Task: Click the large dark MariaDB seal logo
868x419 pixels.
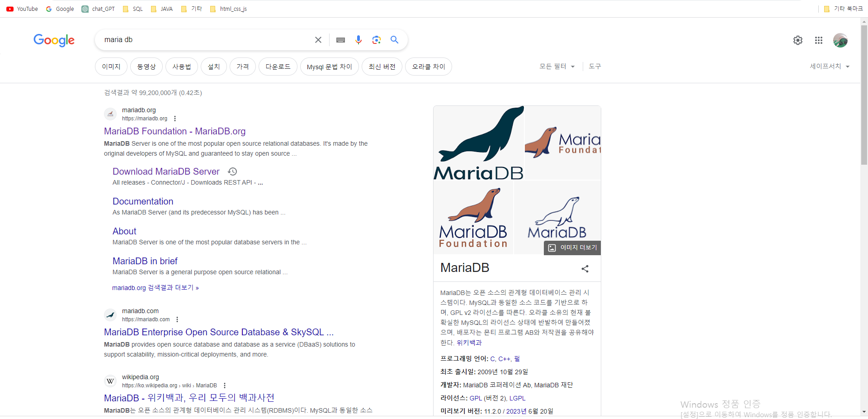Action: [x=479, y=143]
